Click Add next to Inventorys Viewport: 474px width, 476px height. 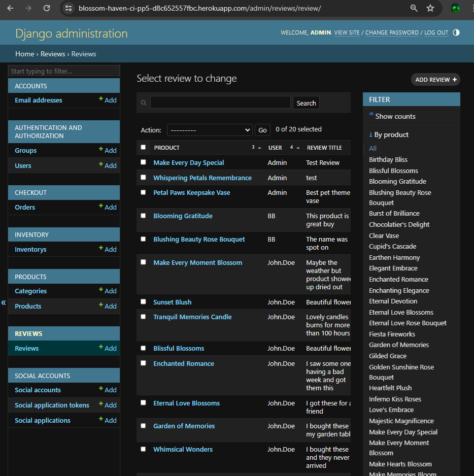tap(108, 249)
